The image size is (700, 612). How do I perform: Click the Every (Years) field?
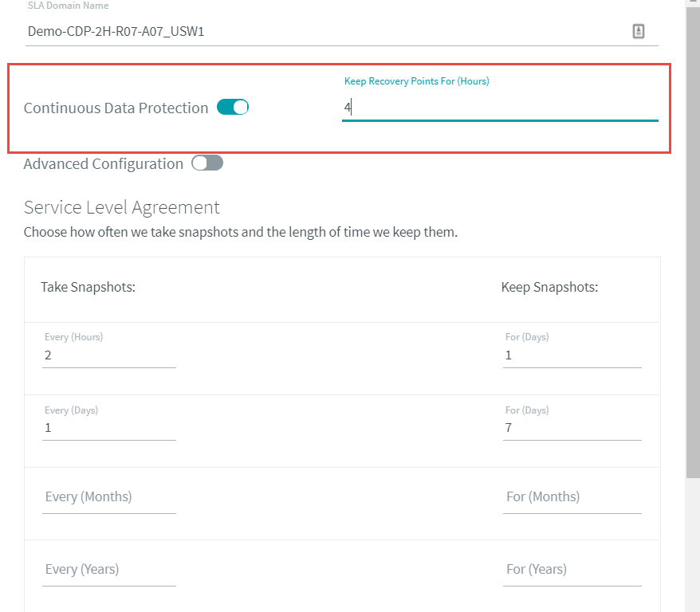click(109, 570)
